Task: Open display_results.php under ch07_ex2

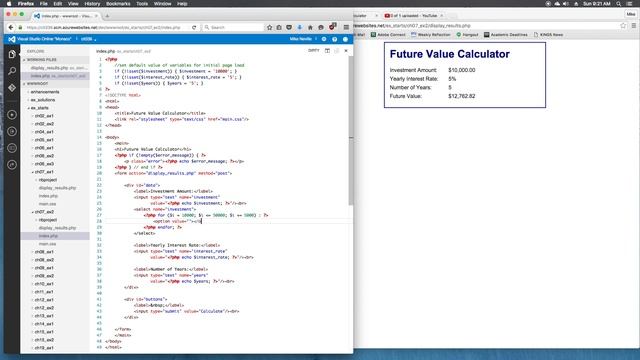Action: 57,228
